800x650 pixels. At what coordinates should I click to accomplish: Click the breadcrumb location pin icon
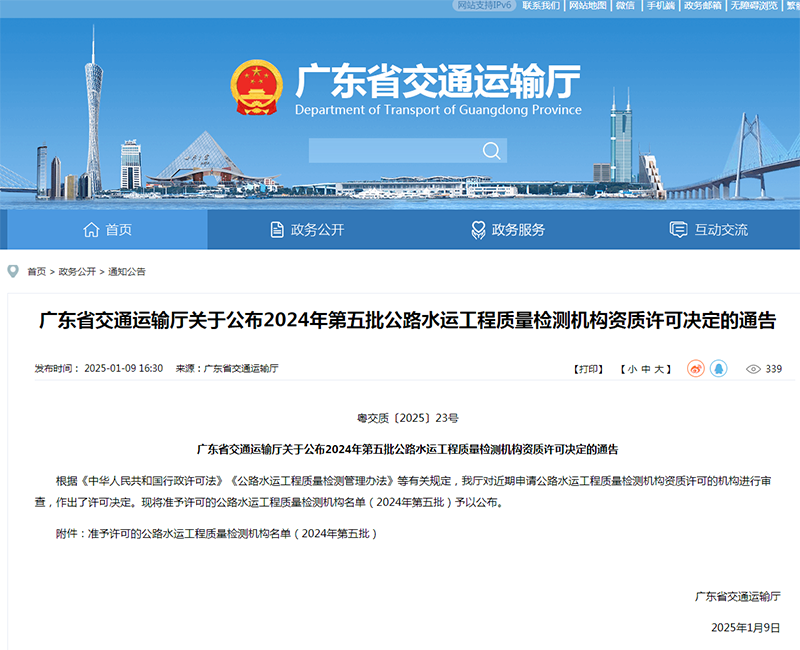pyautogui.click(x=13, y=271)
